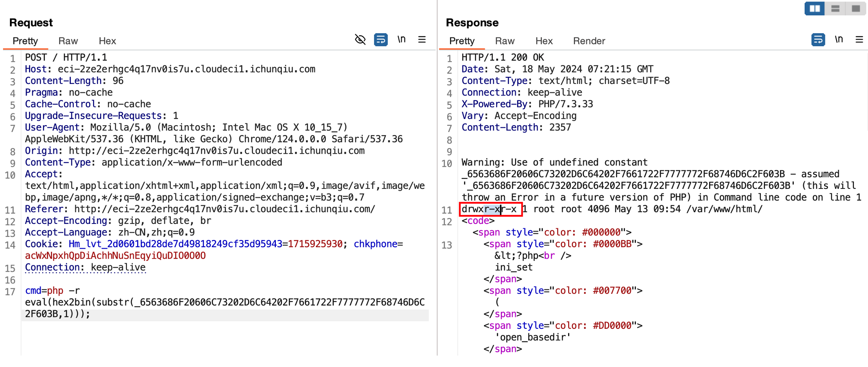868x367 pixels.
Task: Open hamburger menu in Response panel
Action: pyautogui.click(x=859, y=39)
